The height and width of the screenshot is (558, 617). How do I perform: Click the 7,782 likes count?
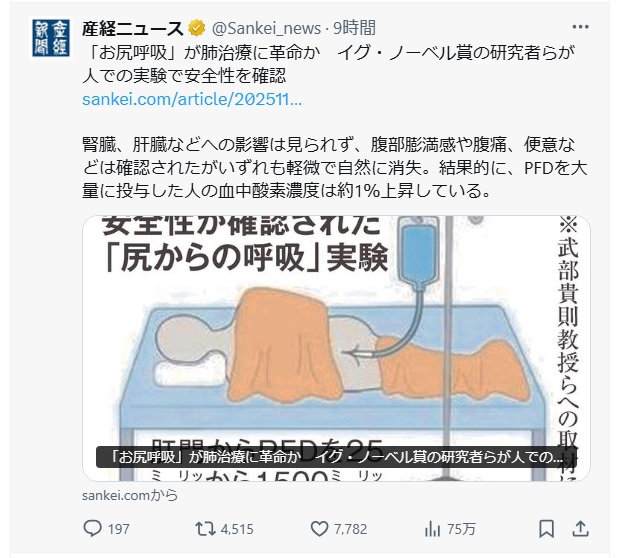tap(350, 529)
